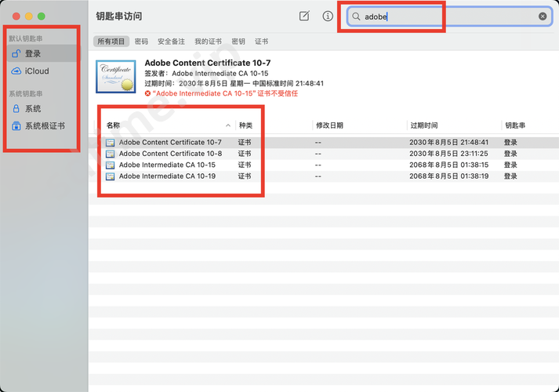
Task: Click certificate icon of Adobe Intermediate CA 10-19
Action: coord(111,176)
